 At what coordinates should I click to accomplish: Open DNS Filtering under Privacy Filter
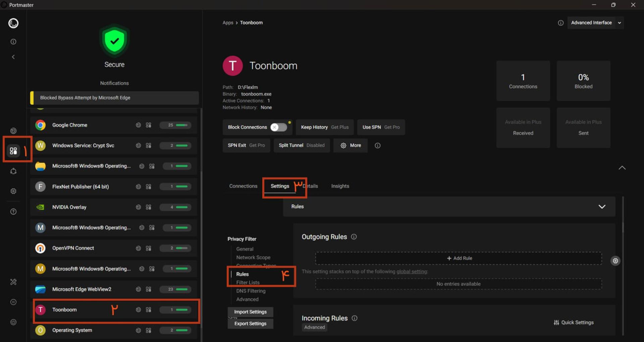[251, 291]
